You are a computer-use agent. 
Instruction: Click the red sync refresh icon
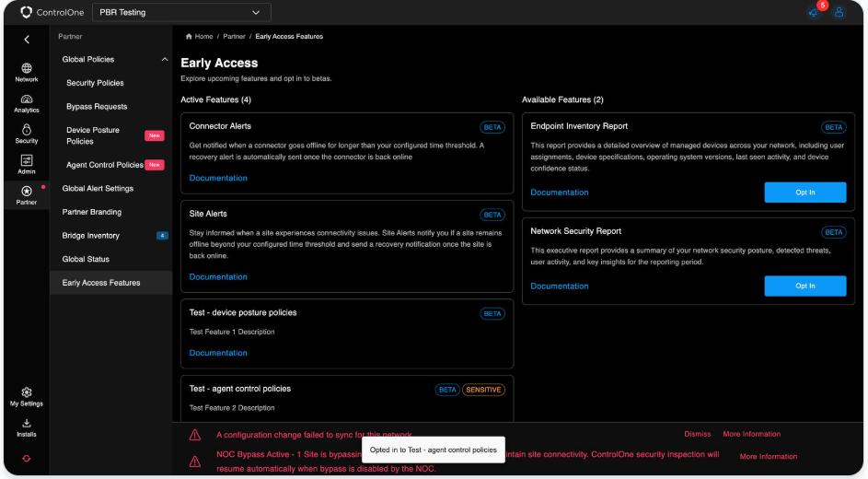pos(27,459)
